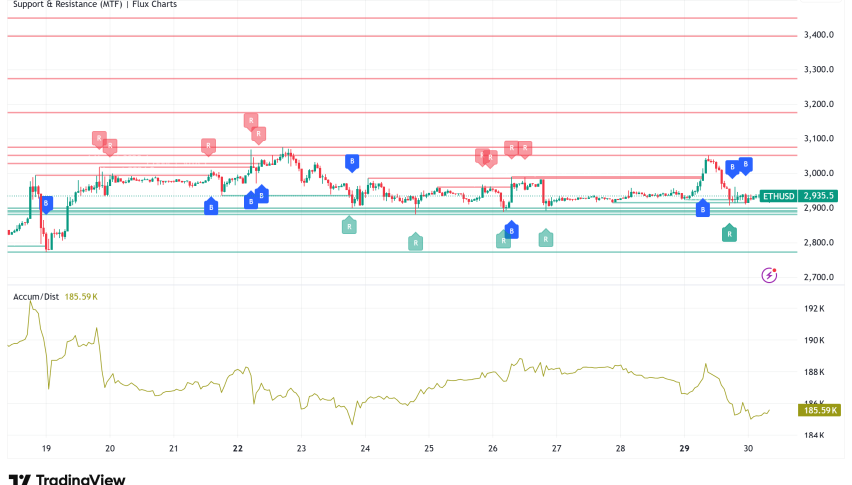The width and height of the screenshot is (852, 485).
Task: Click the 3,400.0 price axis label
Action: pyautogui.click(x=819, y=35)
